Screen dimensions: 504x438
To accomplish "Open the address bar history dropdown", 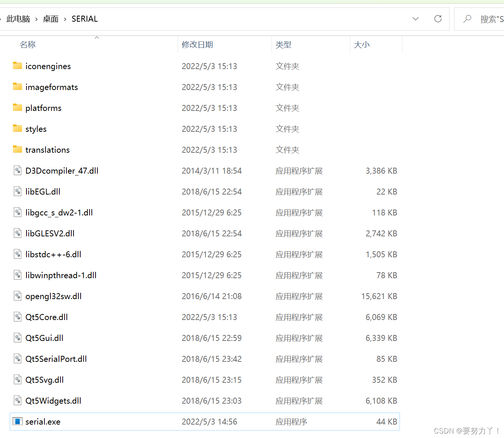I will [416, 19].
